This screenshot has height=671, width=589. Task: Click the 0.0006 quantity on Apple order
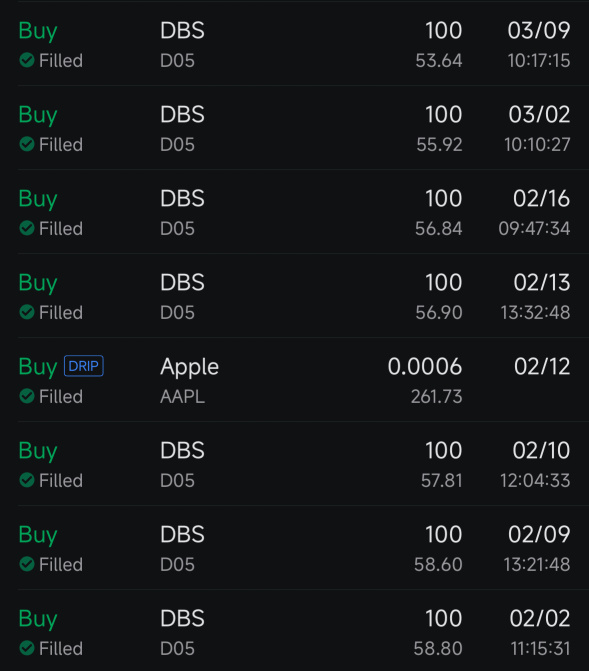pos(425,367)
